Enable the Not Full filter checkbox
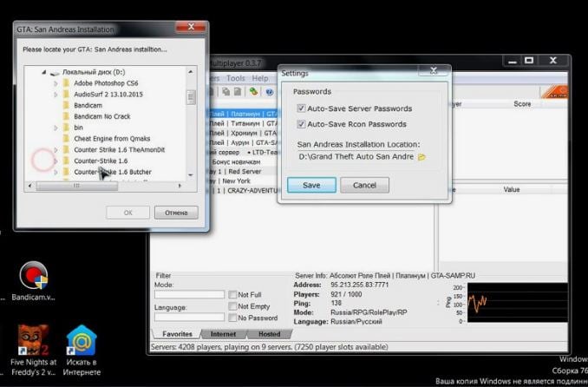 coord(232,295)
